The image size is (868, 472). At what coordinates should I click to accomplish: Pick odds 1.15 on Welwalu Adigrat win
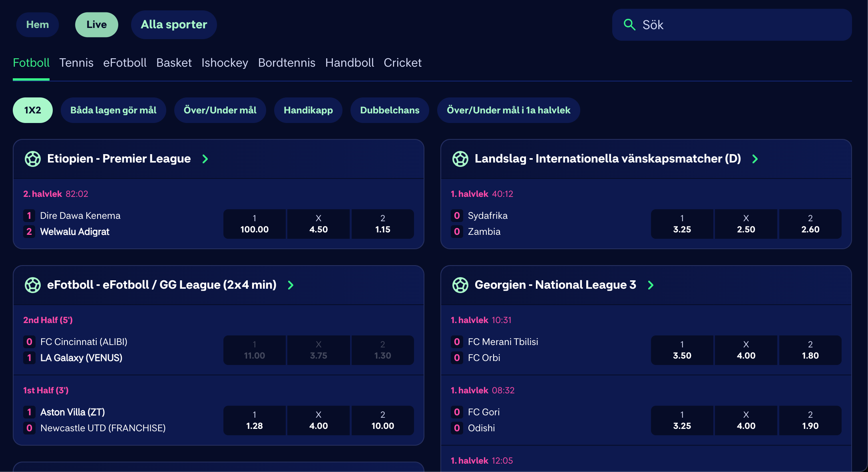click(x=382, y=224)
